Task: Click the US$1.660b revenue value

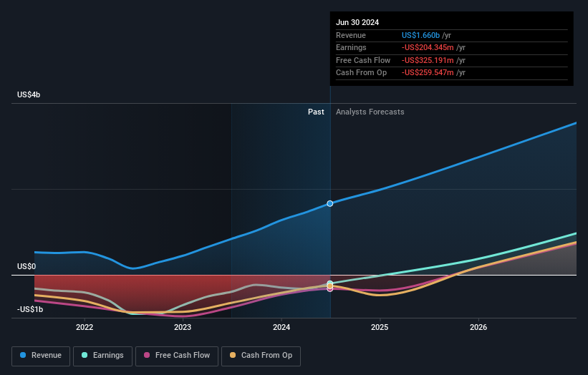Action: point(420,35)
